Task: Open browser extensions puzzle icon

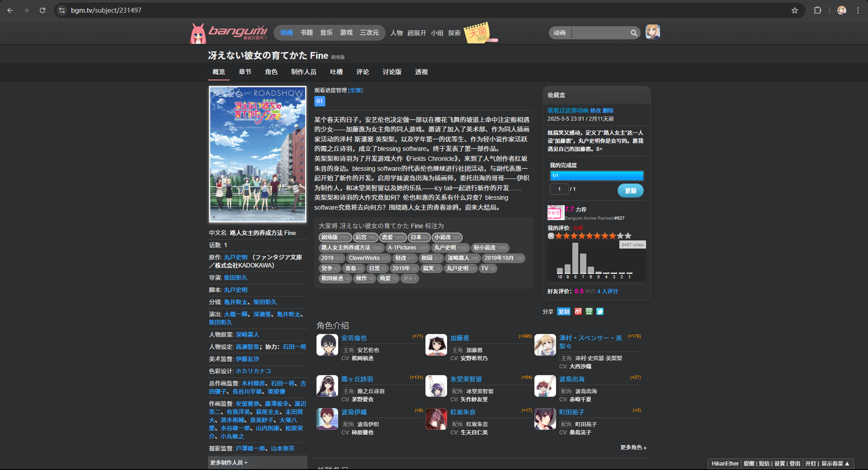Action: pos(817,10)
